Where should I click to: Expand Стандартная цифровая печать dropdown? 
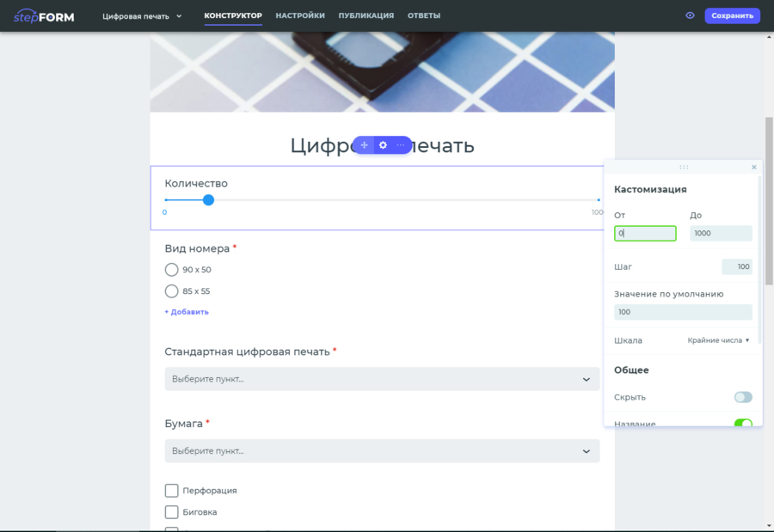click(x=382, y=379)
